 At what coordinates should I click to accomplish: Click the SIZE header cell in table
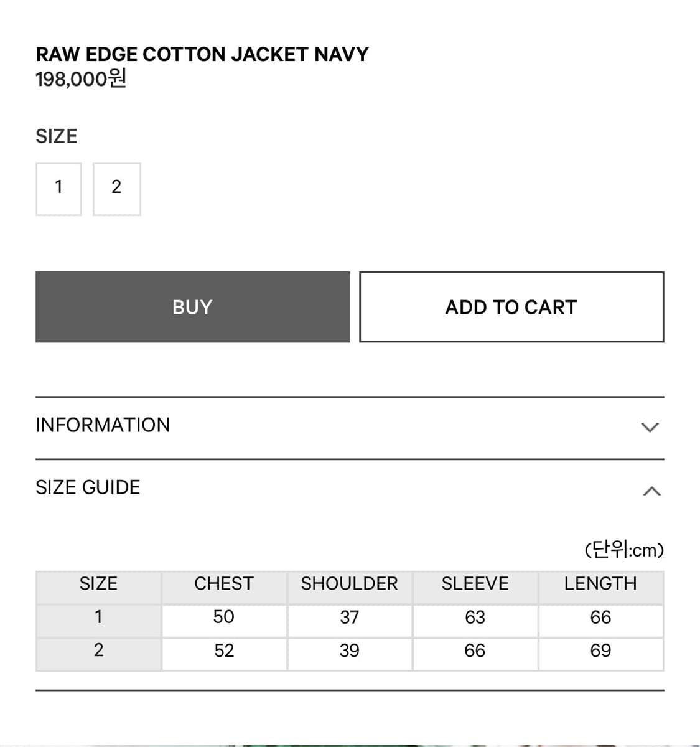coord(98,584)
